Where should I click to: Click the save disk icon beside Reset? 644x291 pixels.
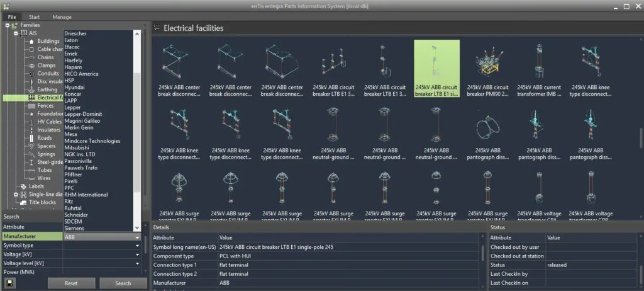[9, 283]
